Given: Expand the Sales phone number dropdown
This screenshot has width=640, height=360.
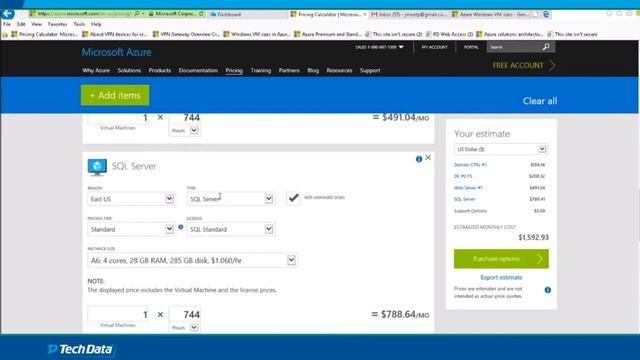Looking at the screenshot, I should point(401,47).
